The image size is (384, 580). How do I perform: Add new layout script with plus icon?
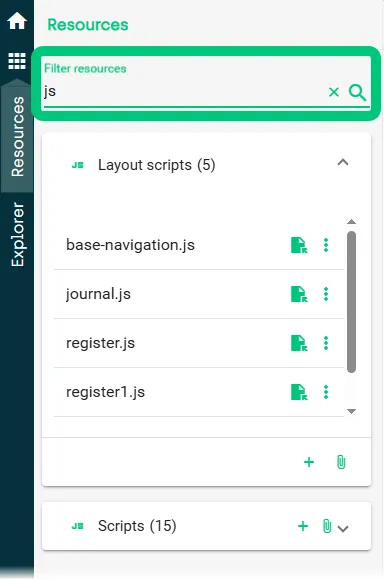tap(309, 462)
